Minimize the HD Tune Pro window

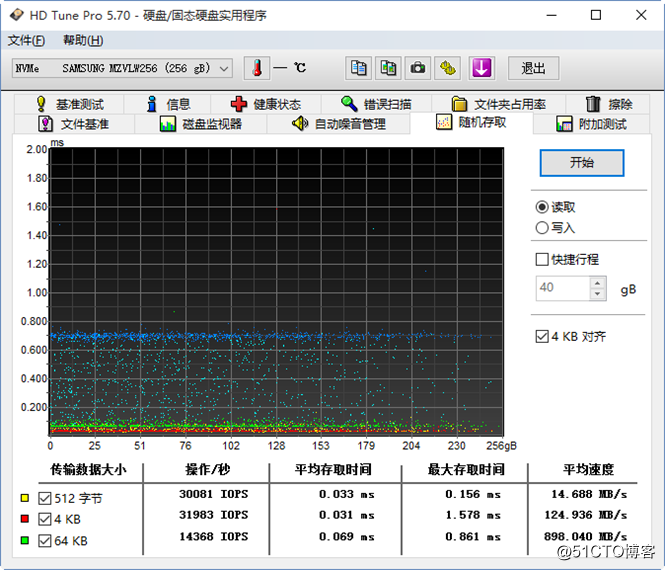coord(551,15)
